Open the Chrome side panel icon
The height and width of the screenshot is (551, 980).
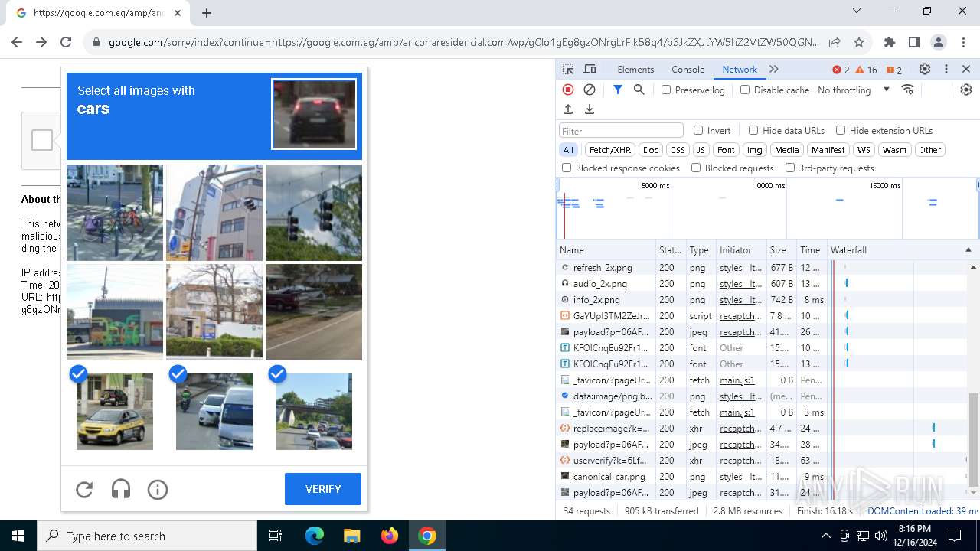914,42
